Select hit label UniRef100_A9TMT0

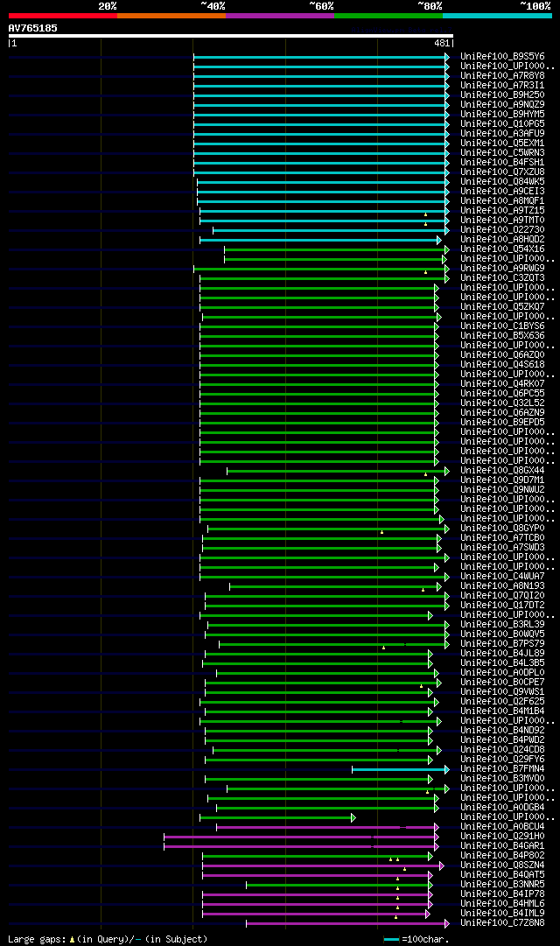click(x=502, y=221)
